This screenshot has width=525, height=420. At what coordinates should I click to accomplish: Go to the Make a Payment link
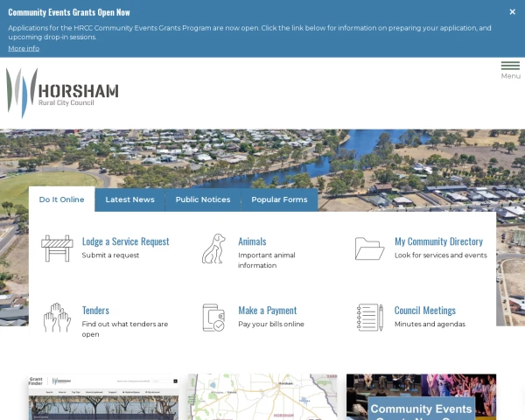pos(267,311)
